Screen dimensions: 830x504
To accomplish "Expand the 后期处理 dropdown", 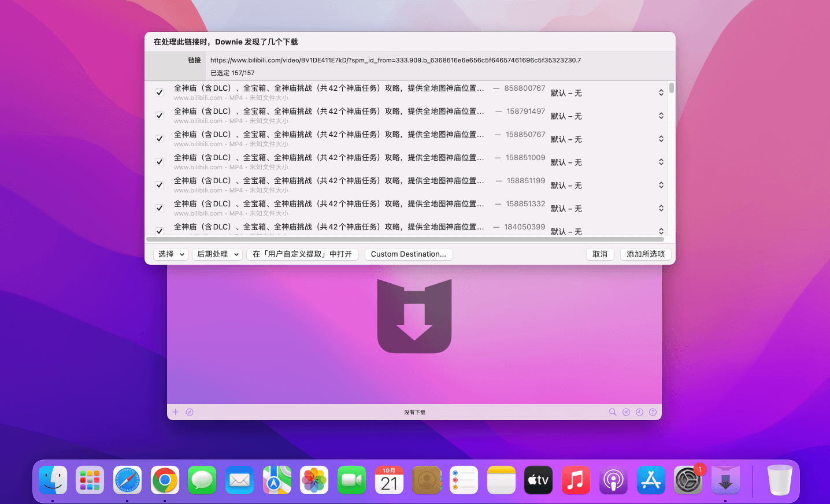I will coord(217,254).
